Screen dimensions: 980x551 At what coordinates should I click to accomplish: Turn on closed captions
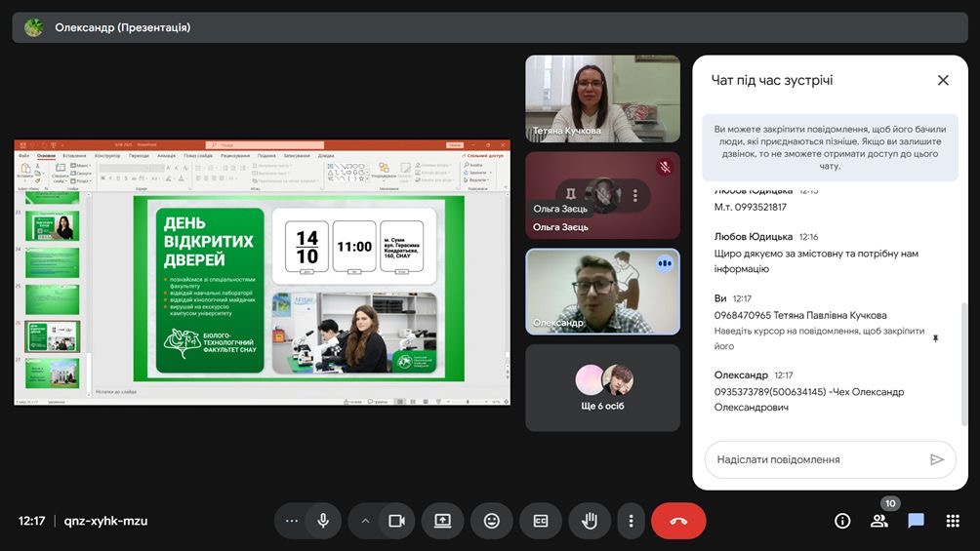[x=541, y=521]
